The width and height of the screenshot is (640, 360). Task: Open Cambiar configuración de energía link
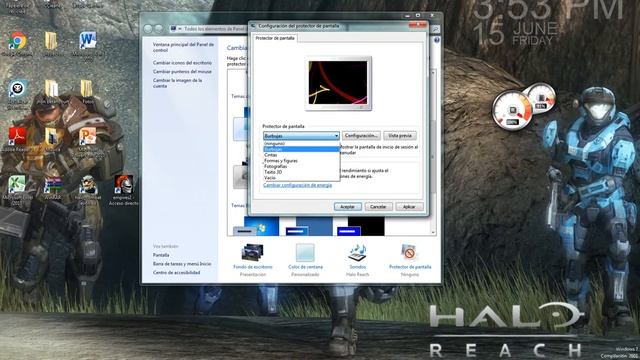pos(298,185)
